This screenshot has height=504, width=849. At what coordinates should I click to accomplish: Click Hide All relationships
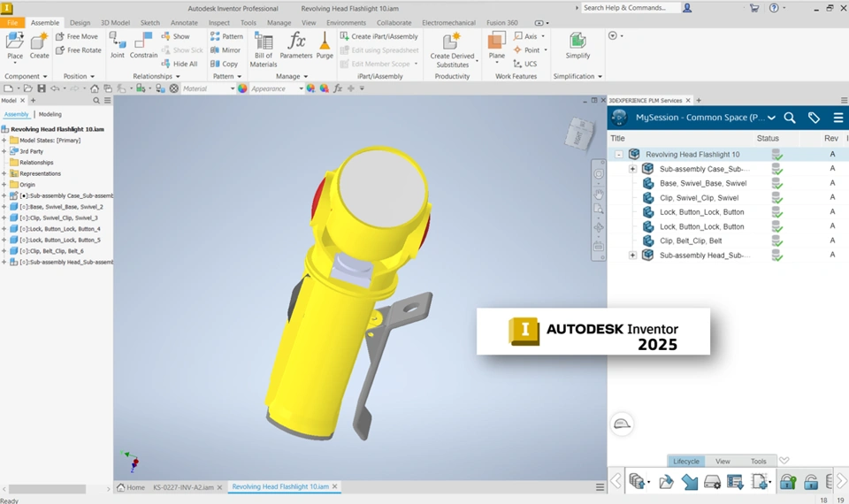[x=180, y=64]
